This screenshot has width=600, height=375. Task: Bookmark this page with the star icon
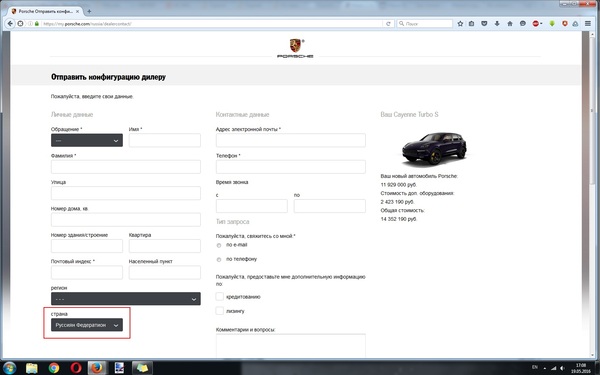[x=460, y=23]
